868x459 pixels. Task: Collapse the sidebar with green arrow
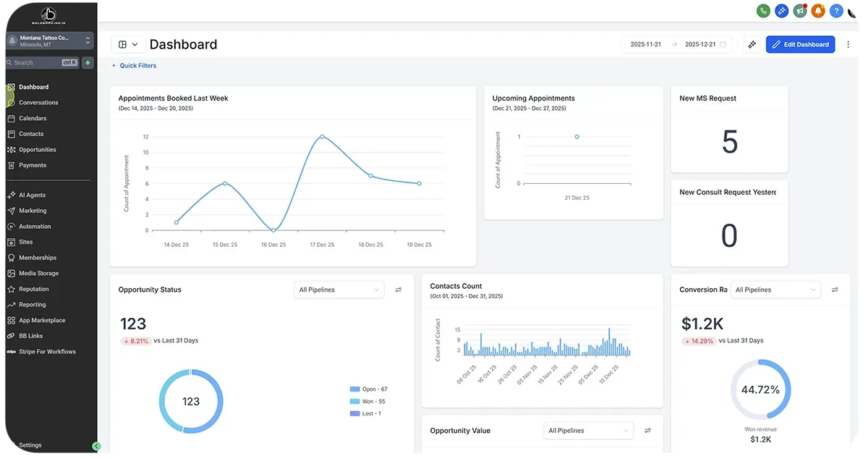click(x=96, y=447)
